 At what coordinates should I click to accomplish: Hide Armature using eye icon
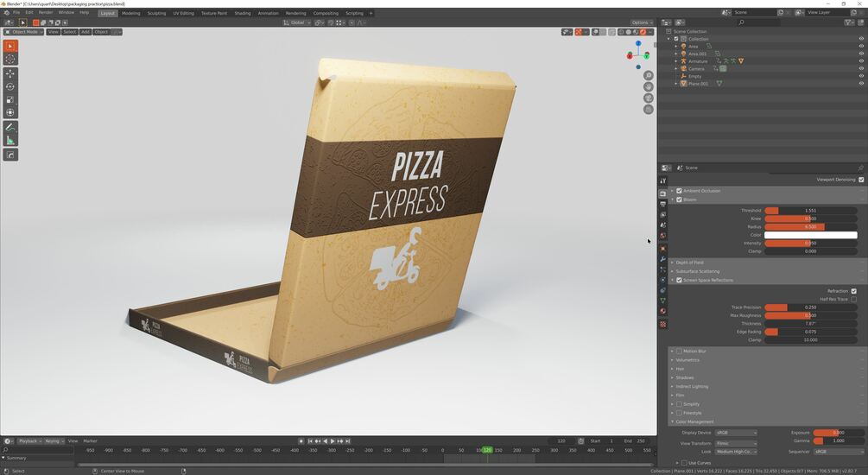[x=861, y=61]
